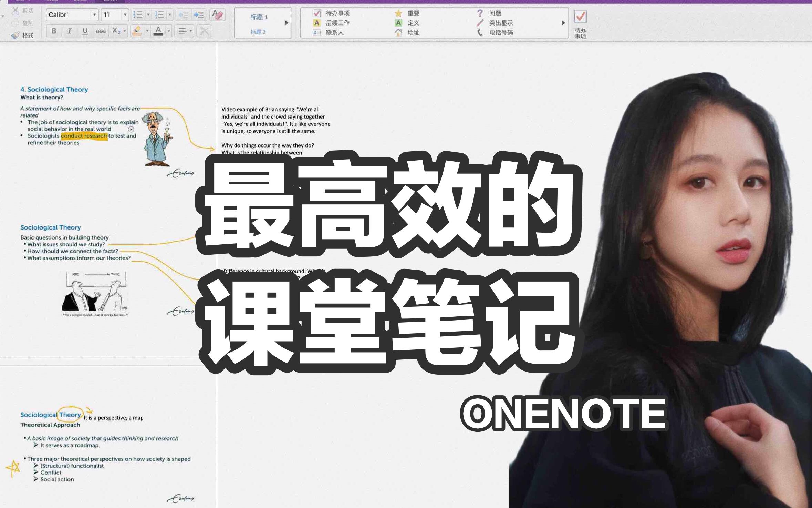Click the "Conflict" list item
812x508 pixels.
click(51, 473)
